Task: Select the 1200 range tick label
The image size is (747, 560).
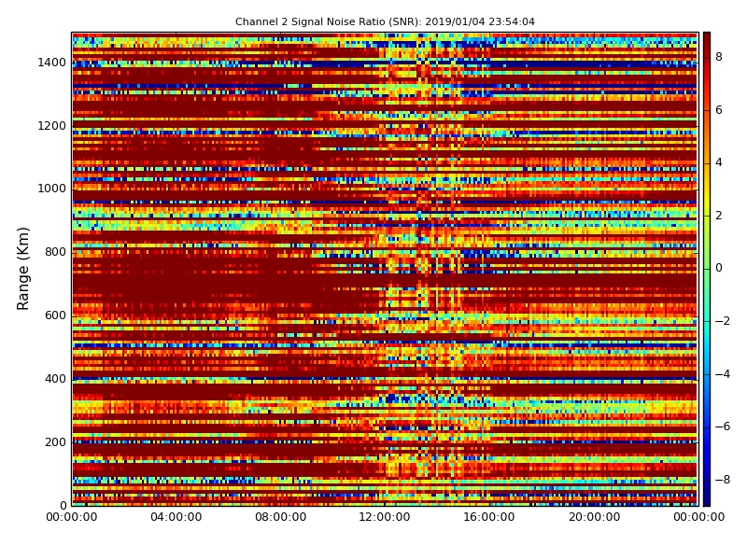Action: [51, 126]
